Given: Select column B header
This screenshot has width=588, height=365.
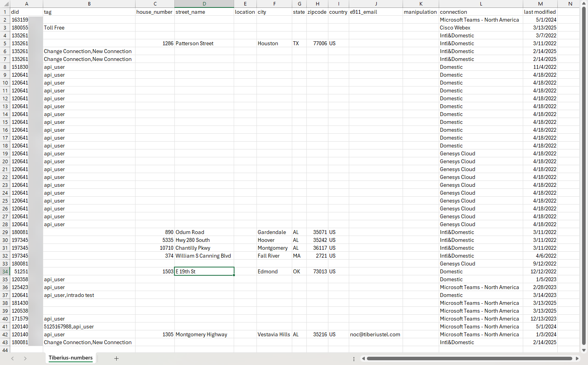Looking at the screenshot, I should pos(89,4).
